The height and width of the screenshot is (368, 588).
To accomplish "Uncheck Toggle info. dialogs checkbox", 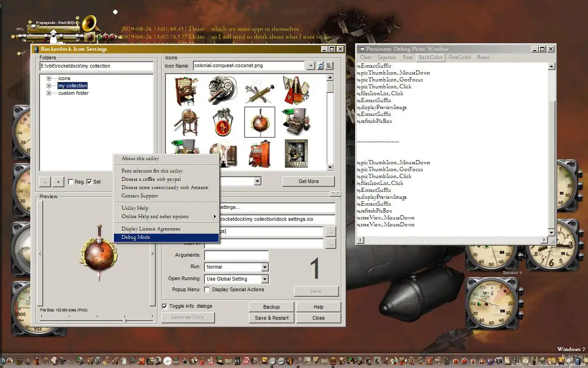I will 165,306.
